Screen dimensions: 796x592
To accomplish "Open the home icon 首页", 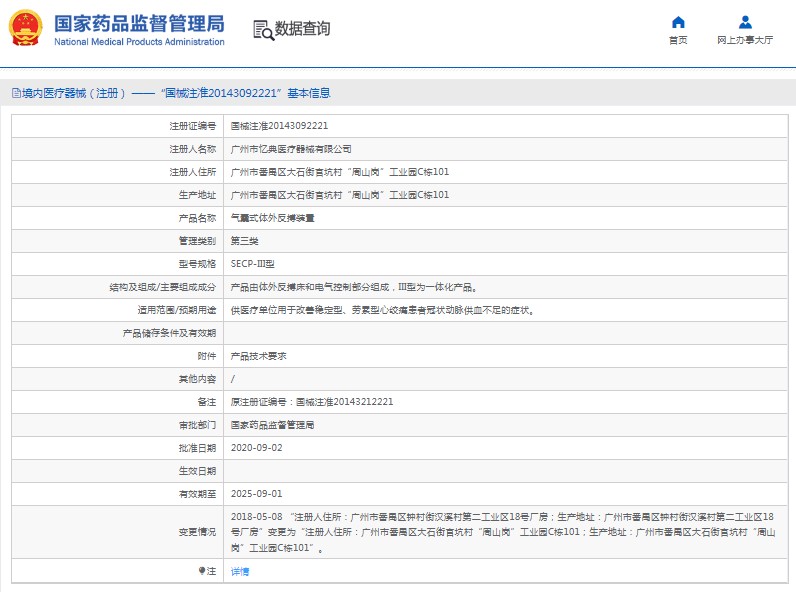I will (x=678, y=22).
